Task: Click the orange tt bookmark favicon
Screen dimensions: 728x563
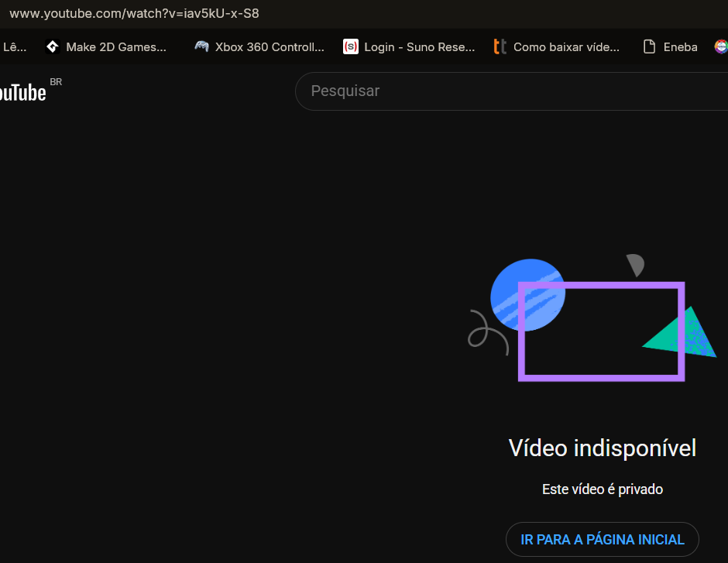Action: (500, 47)
